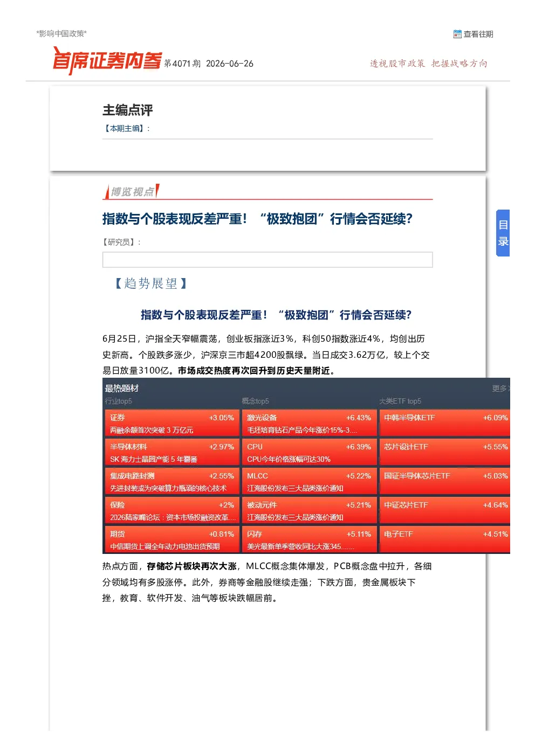
Task: Open the 保险 +2% card
Action: coord(172,510)
